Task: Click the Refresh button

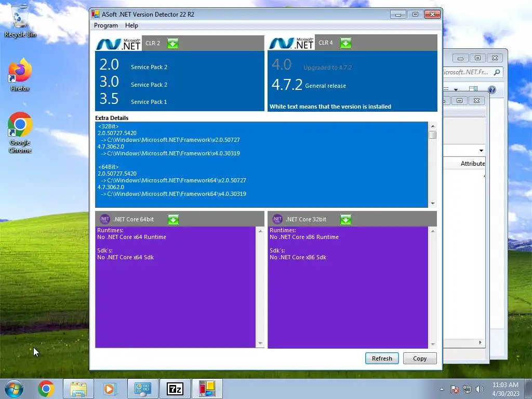Action: point(382,358)
